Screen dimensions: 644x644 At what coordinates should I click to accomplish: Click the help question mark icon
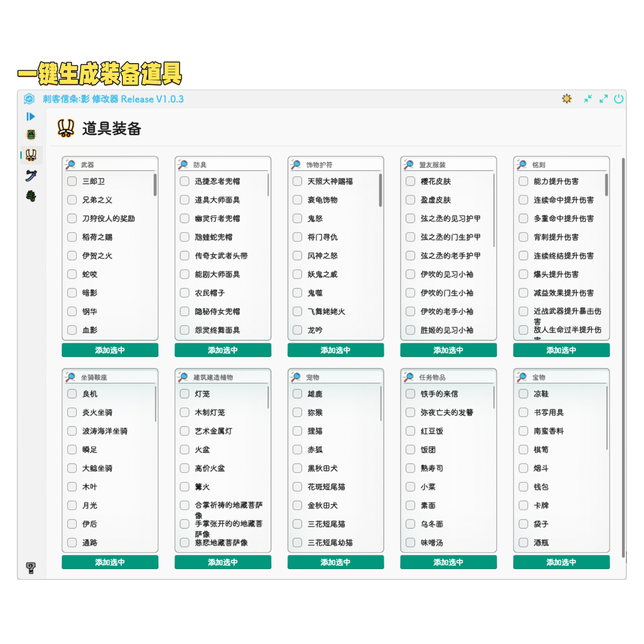click(31, 568)
